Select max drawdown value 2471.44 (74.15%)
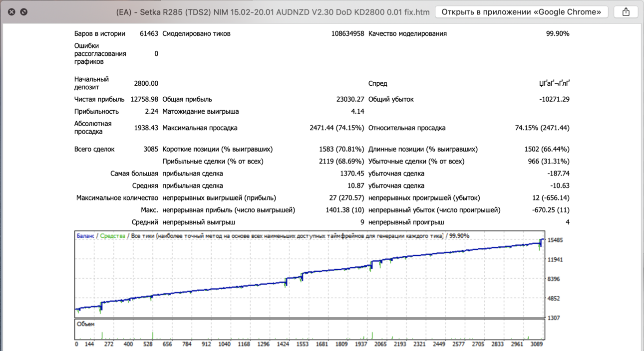 click(337, 128)
